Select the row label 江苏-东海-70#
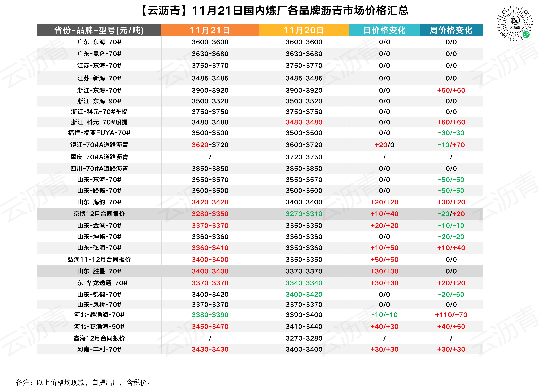 click(x=99, y=66)
